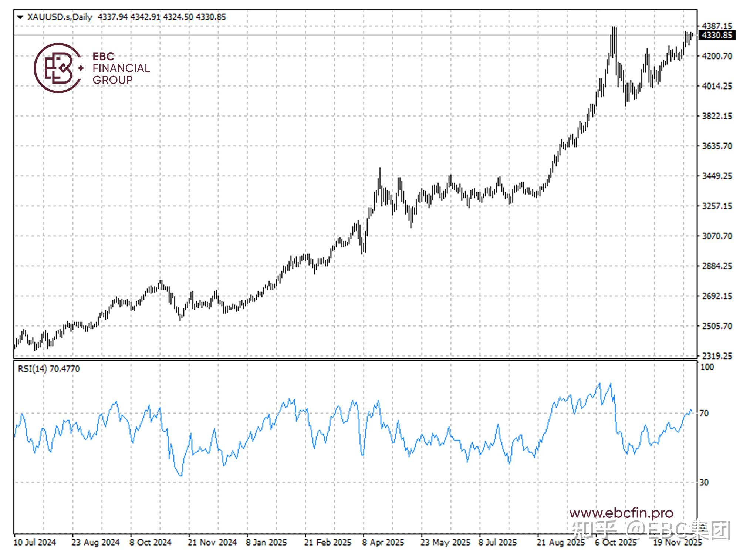
Task: Click the EBC FINANCIAL GROUP text
Action: [121, 68]
